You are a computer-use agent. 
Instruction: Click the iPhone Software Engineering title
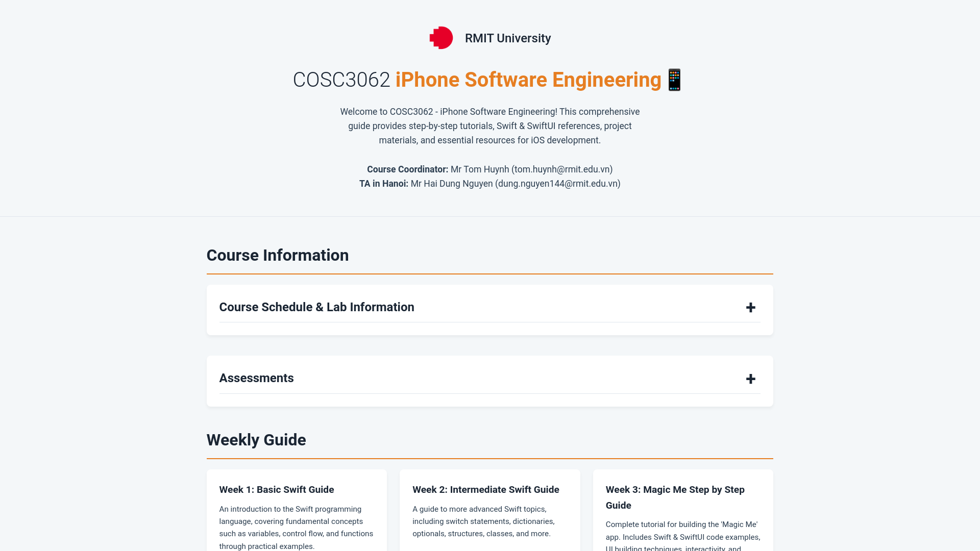coord(528,80)
